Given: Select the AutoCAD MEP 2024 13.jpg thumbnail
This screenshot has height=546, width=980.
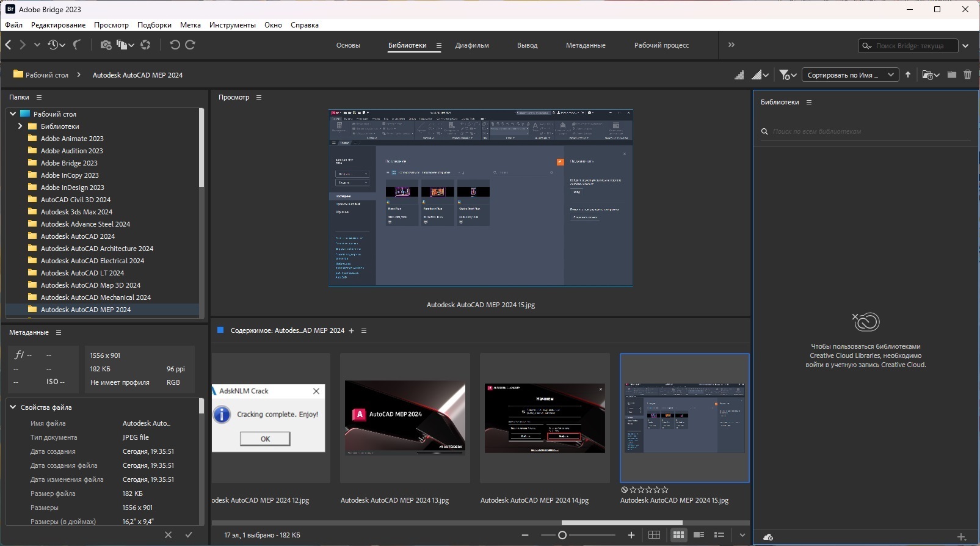Looking at the screenshot, I should pos(405,418).
